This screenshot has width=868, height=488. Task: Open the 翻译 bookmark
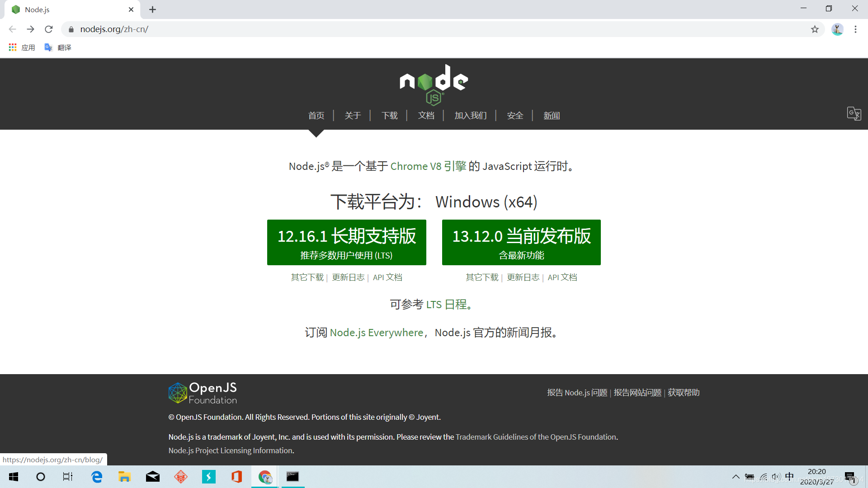click(58, 47)
